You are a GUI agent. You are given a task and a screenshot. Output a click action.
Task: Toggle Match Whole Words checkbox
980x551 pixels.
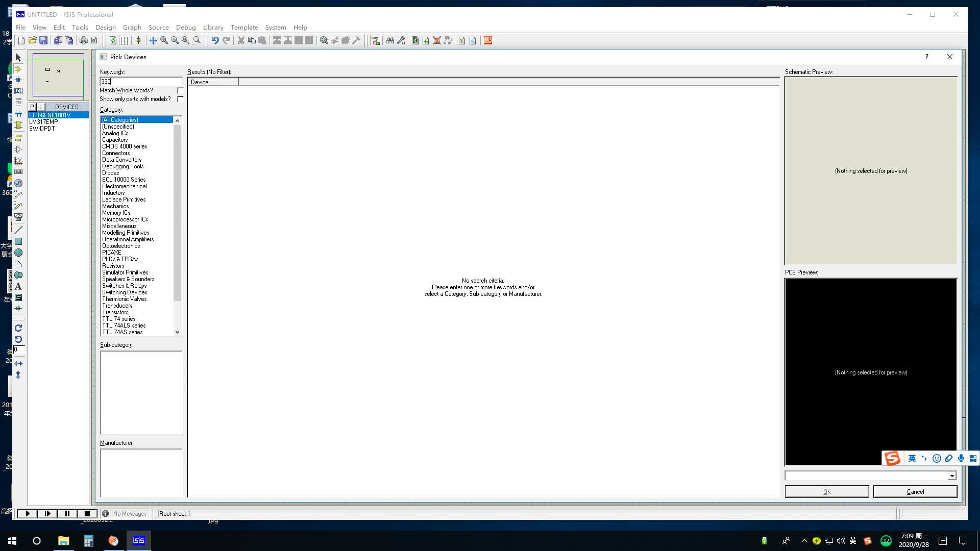pyautogui.click(x=180, y=90)
